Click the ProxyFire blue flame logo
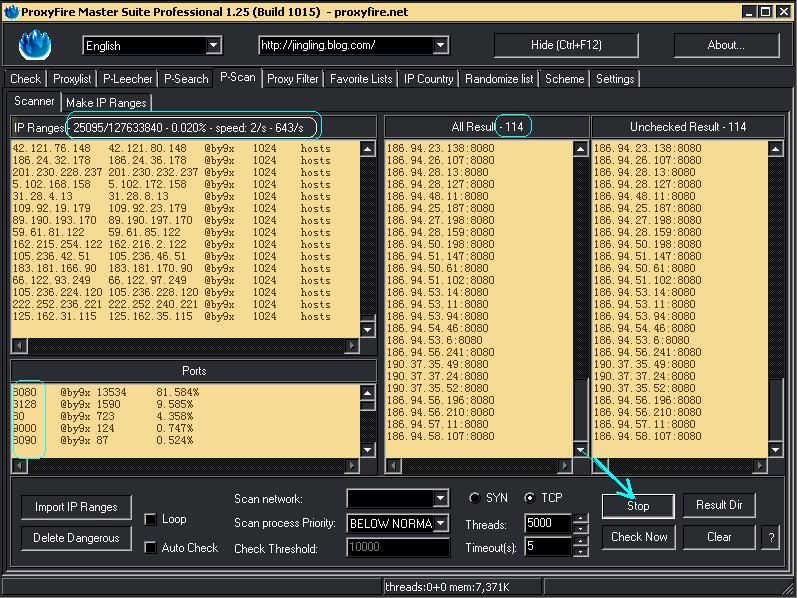797x598 pixels. coord(35,45)
